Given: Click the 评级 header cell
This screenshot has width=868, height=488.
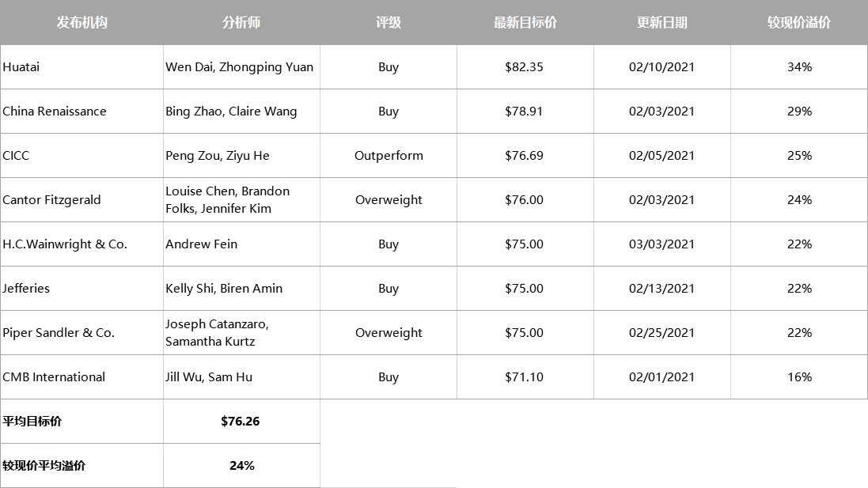Looking at the screenshot, I should pyautogui.click(x=388, y=22).
